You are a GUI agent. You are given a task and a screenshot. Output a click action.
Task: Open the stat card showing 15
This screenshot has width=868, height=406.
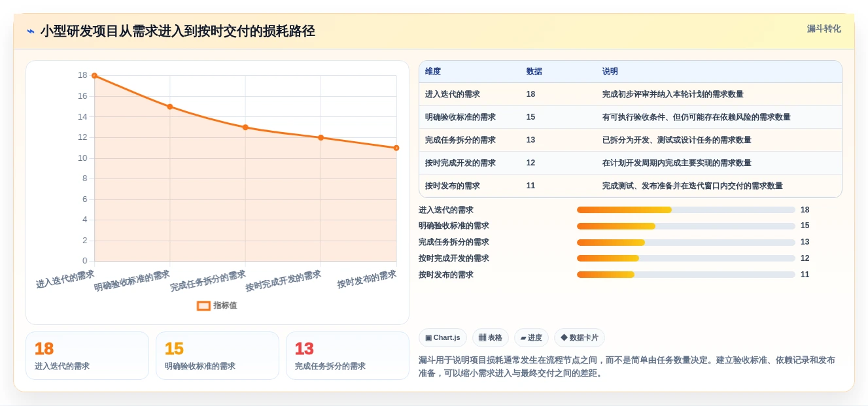click(x=217, y=356)
